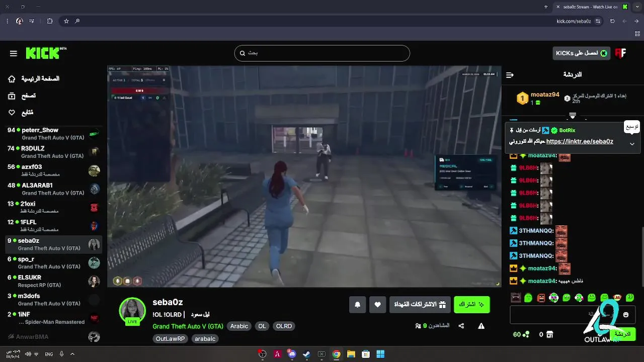Show hidden system tray icons
The height and width of the screenshot is (362, 644).
pos(72,354)
